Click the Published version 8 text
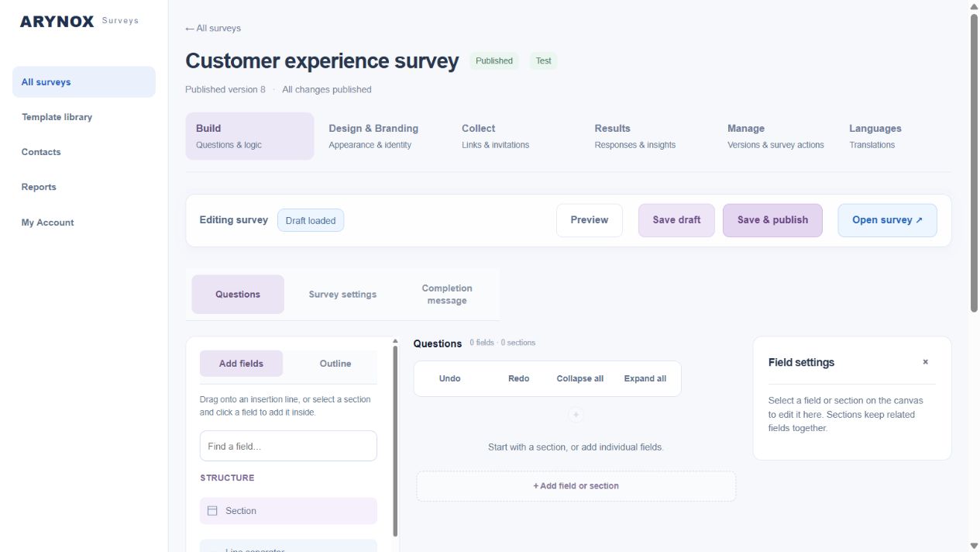The image size is (980, 552). coord(225,89)
